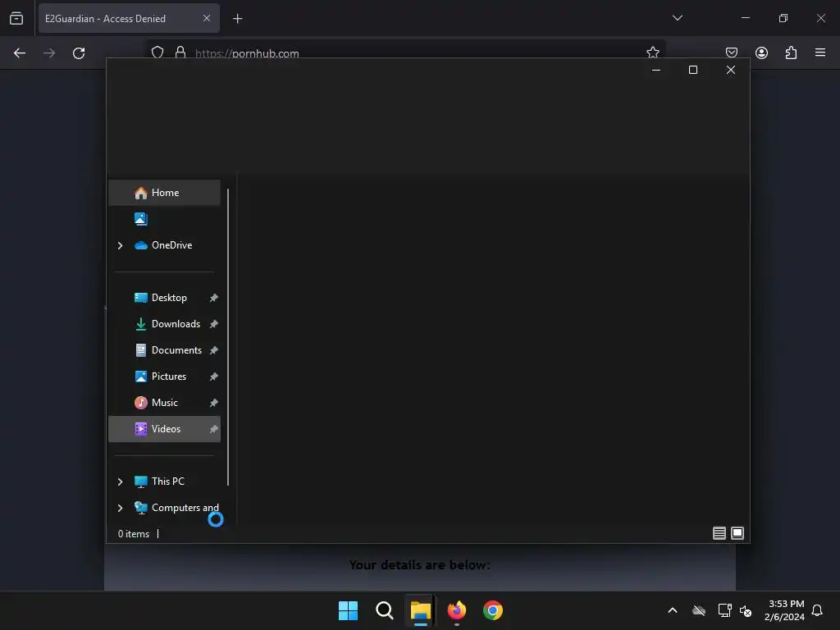Open the notifications bell
Screen dimensions: 840x630
pos(818,610)
